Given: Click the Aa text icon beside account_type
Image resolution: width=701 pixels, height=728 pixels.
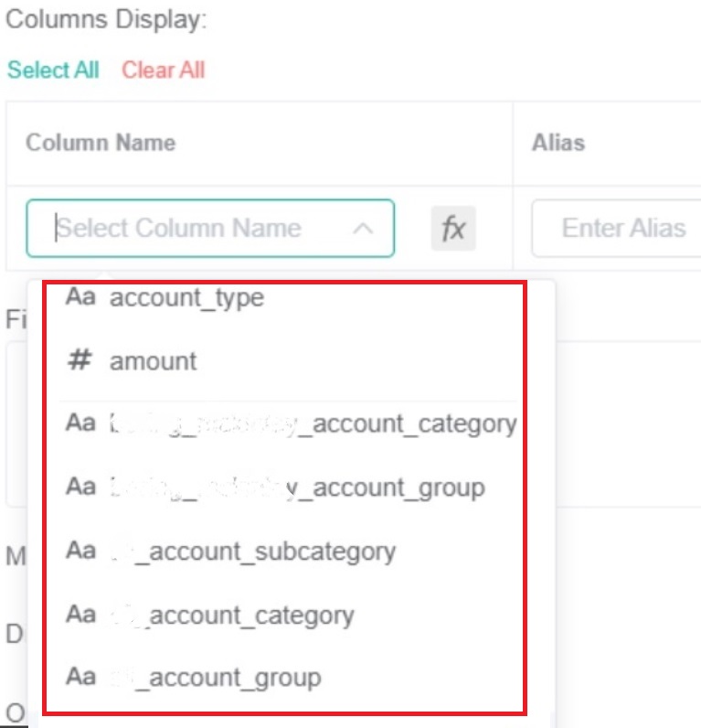Looking at the screenshot, I should pyautogui.click(x=80, y=298).
